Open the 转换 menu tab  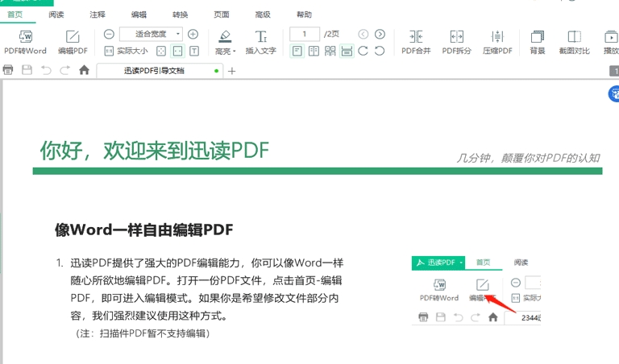click(x=181, y=14)
